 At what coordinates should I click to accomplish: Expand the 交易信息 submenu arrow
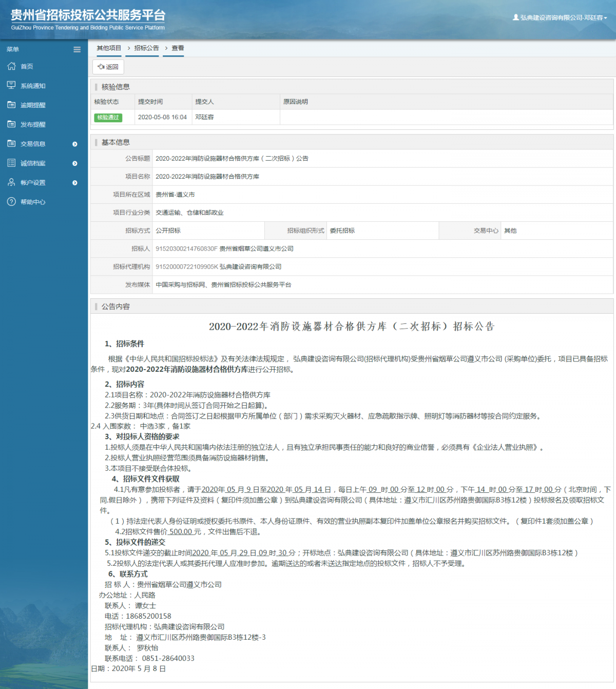pos(75,144)
